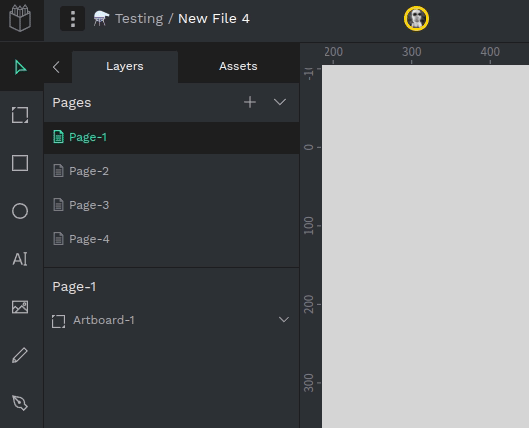Open the Penpot logo home

click(x=20, y=19)
